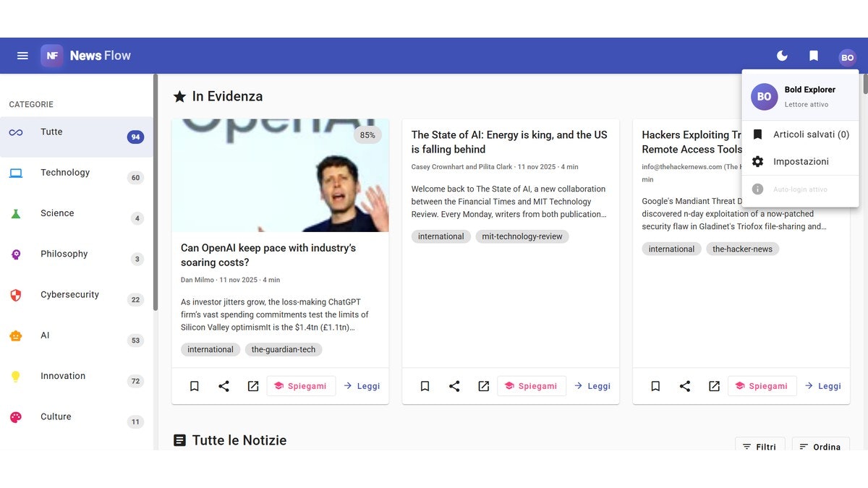Image resolution: width=868 pixels, height=488 pixels.
Task: Open saved bookmarks via header bookmark icon
Action: coord(813,55)
